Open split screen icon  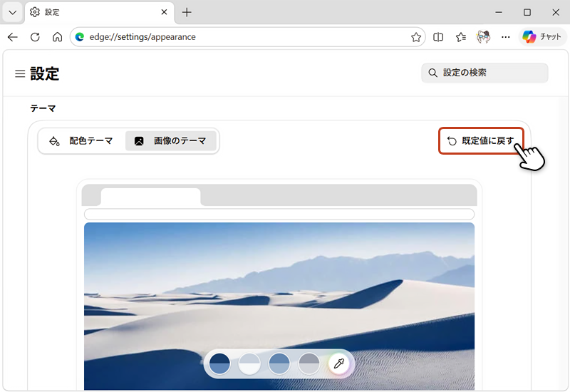(x=438, y=37)
